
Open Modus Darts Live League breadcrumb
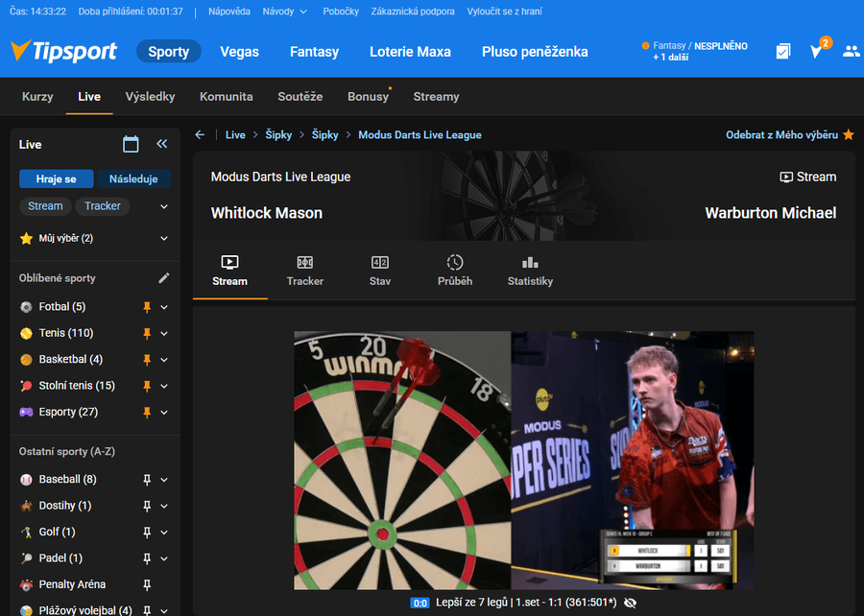[x=420, y=135]
